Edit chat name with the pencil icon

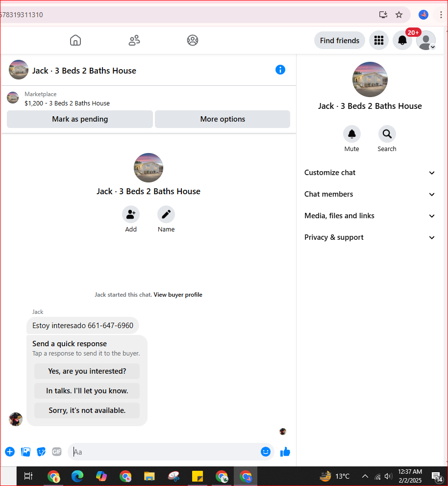tap(166, 214)
